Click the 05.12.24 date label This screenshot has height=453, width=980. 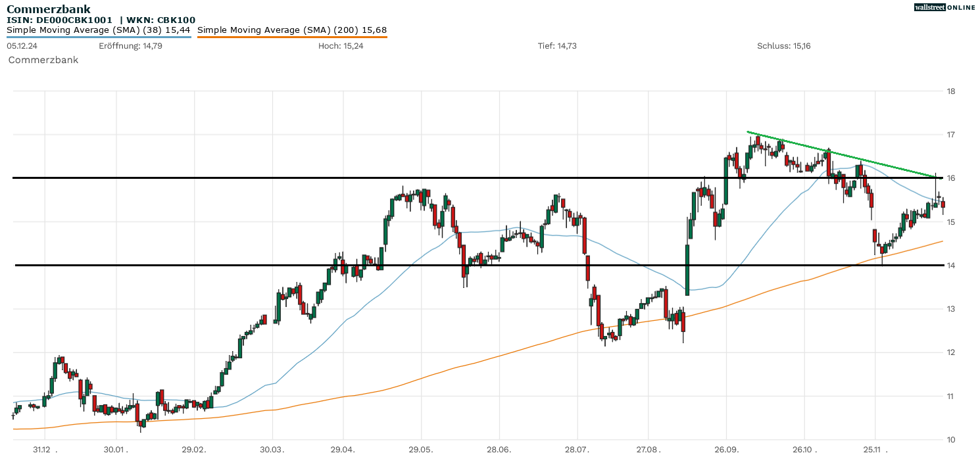click(x=20, y=46)
